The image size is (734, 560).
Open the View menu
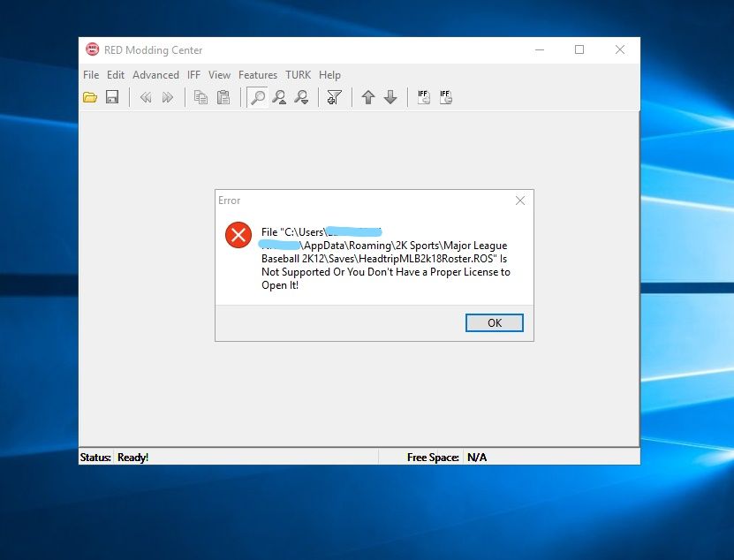(x=219, y=75)
